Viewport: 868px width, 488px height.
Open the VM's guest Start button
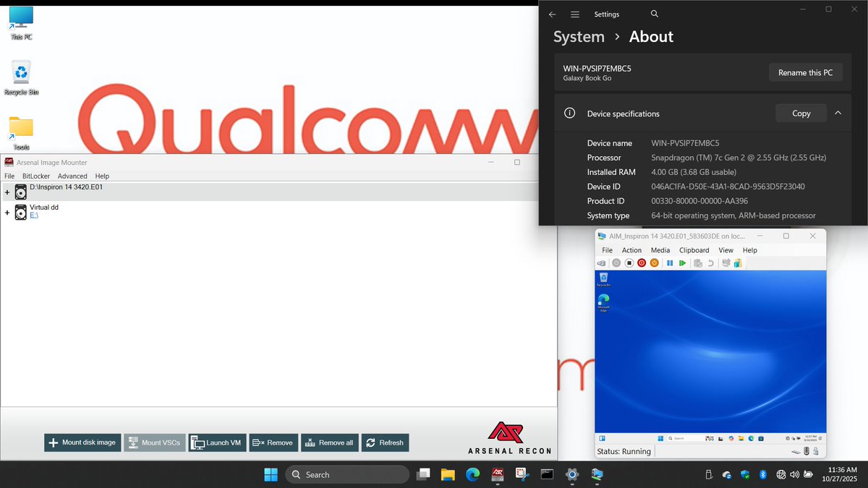659,438
